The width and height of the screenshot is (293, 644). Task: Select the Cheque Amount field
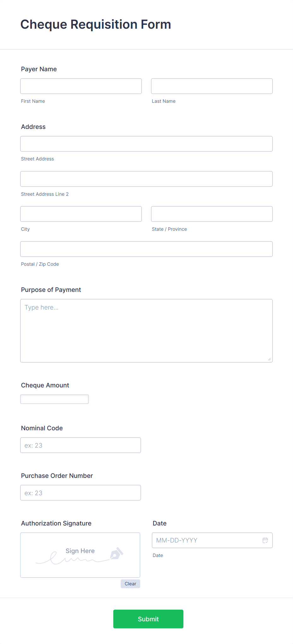tap(54, 399)
